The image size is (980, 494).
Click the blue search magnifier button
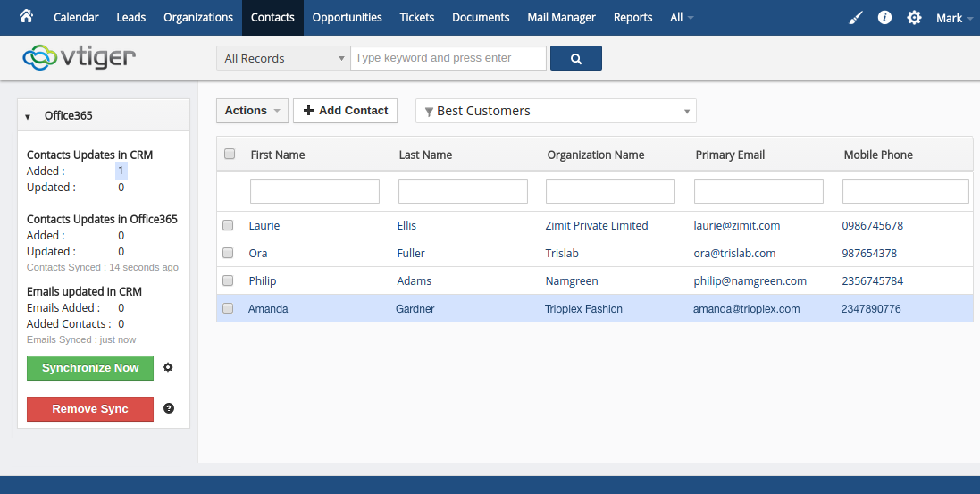(x=576, y=58)
